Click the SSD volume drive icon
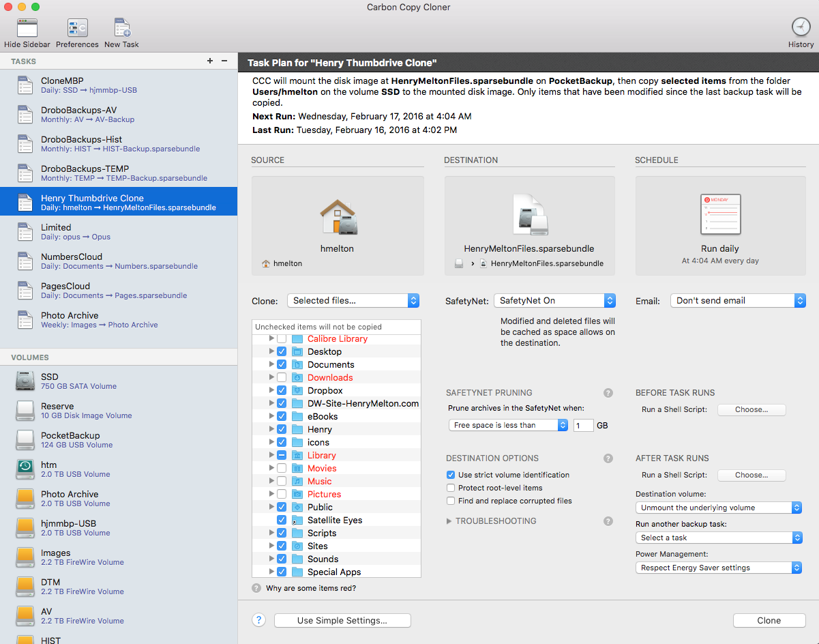Viewport: 819px width, 644px height. click(25, 381)
